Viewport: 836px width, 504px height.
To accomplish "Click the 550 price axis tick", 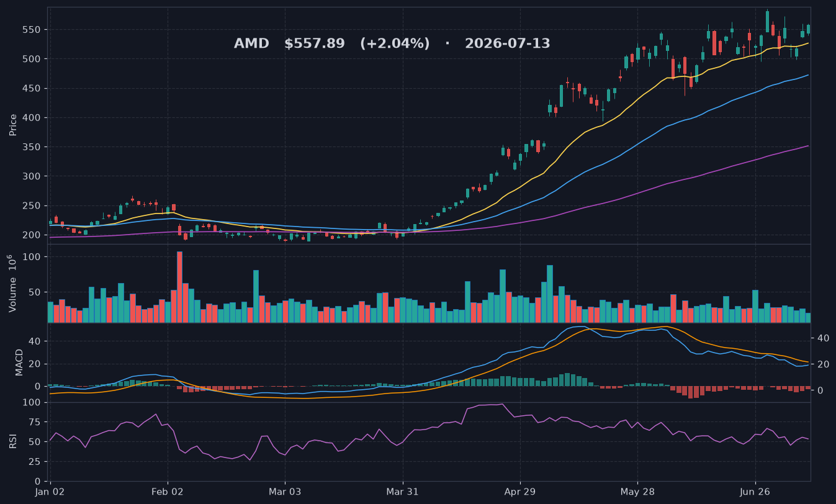I will click(x=32, y=30).
